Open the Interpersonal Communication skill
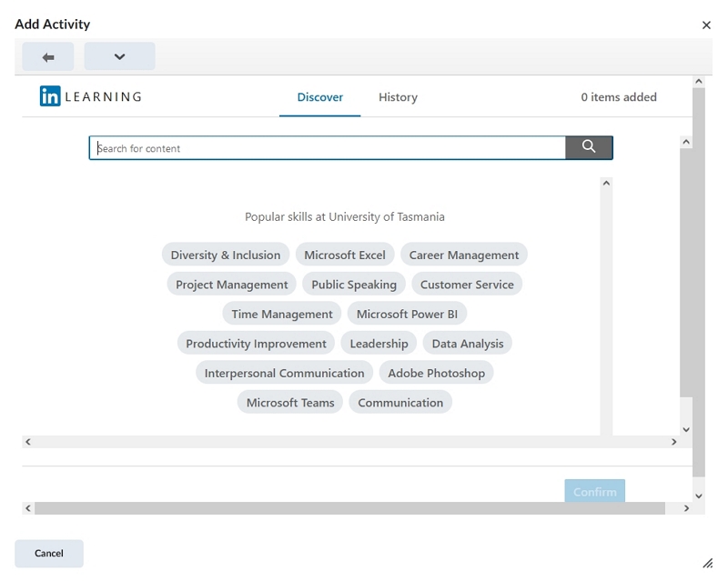The height and width of the screenshot is (581, 728). 284,373
